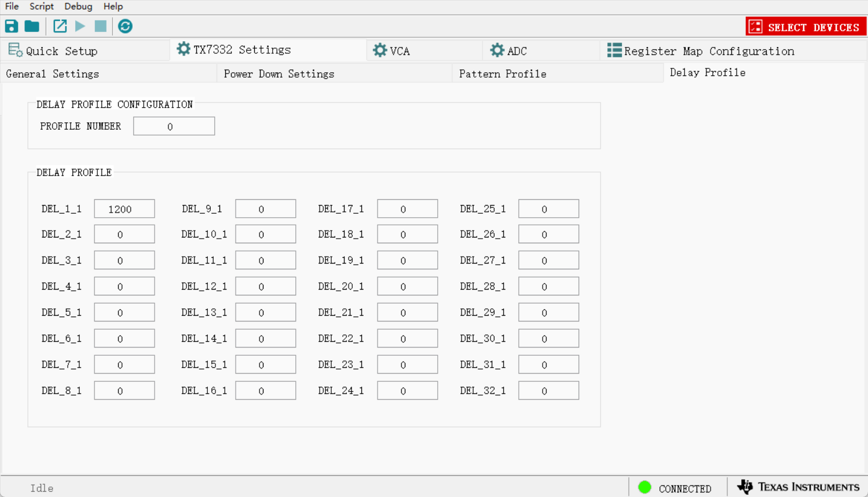Click the DEL_13_1 input field
Screen dimensions: 868x497
(x=266, y=312)
